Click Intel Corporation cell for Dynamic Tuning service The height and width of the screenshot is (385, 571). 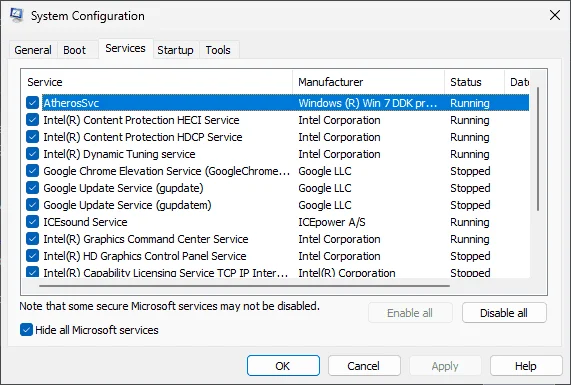(339, 154)
